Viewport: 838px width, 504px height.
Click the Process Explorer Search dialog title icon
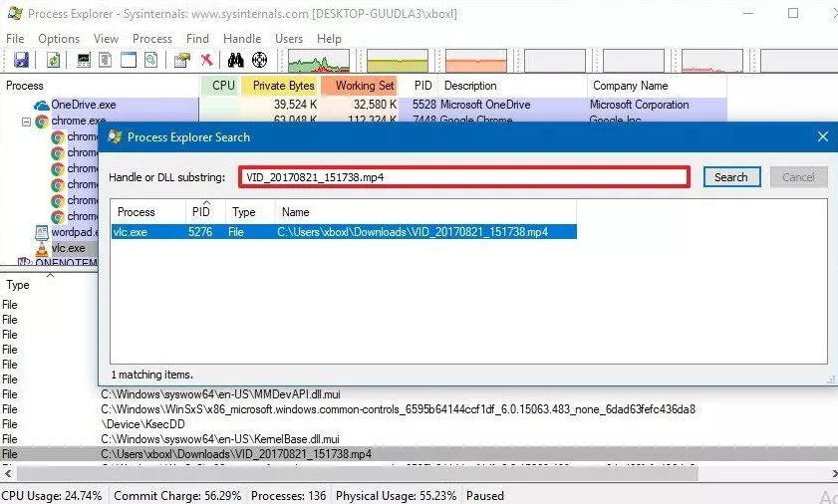pos(115,136)
